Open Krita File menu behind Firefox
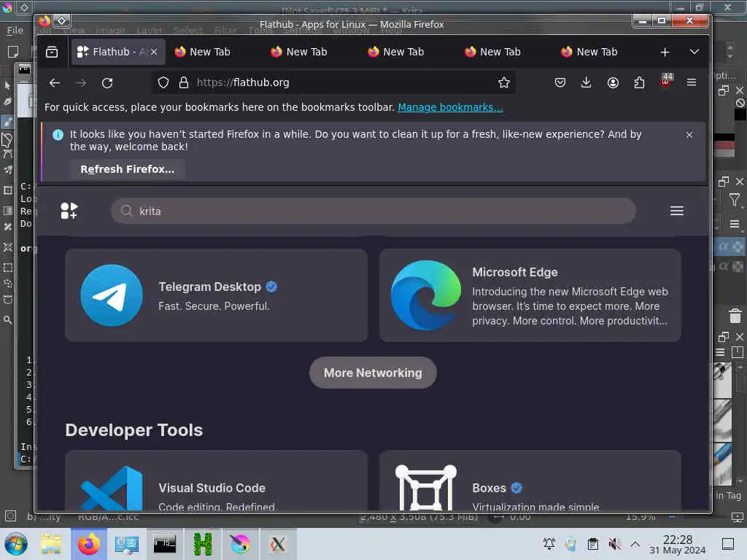Screen dimensions: 747x560 click(x=15, y=31)
